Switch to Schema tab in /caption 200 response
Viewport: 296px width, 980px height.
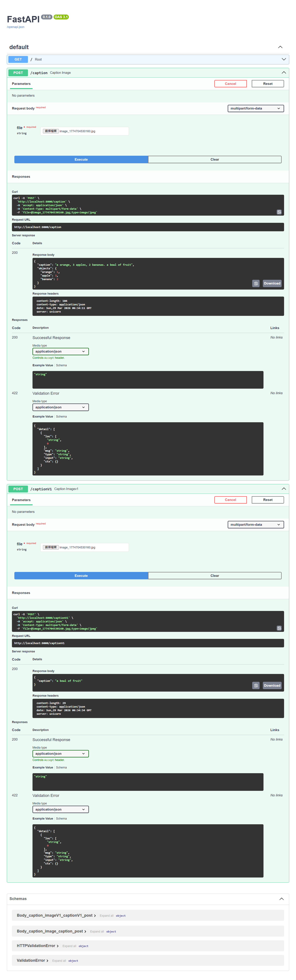(61, 365)
